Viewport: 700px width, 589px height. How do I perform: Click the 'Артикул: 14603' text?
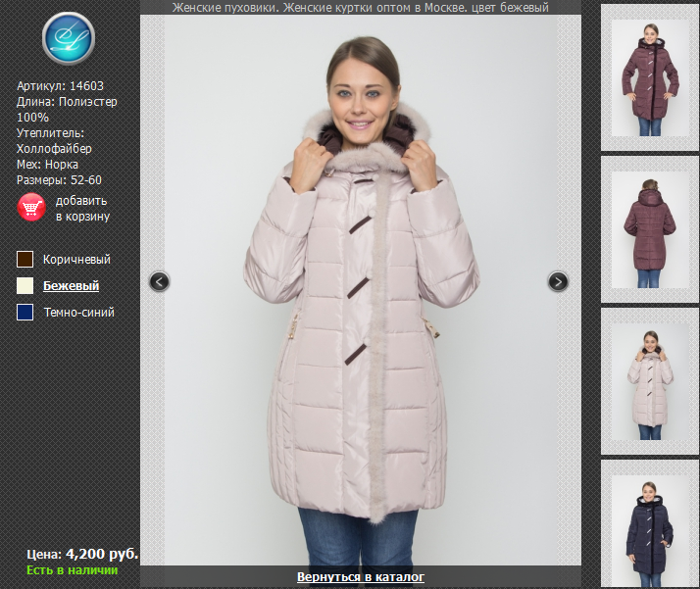point(60,85)
